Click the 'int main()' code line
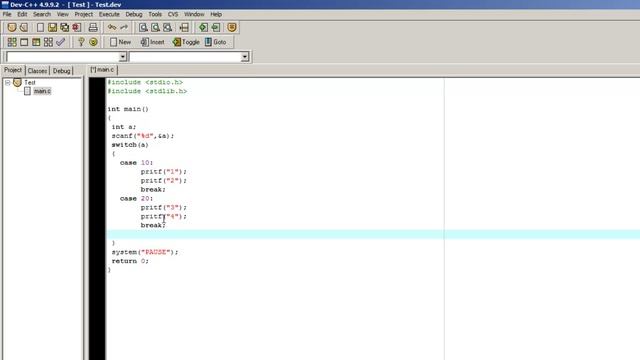 coord(128,109)
